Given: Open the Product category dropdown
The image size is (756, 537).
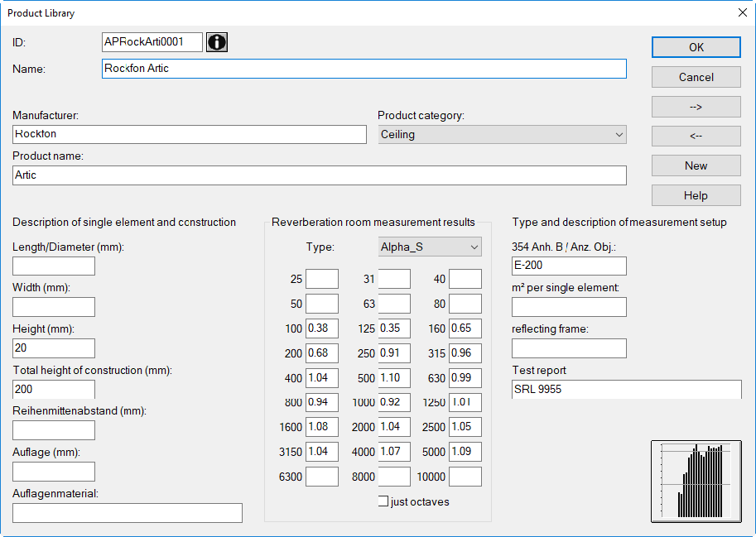Looking at the screenshot, I should (502, 134).
